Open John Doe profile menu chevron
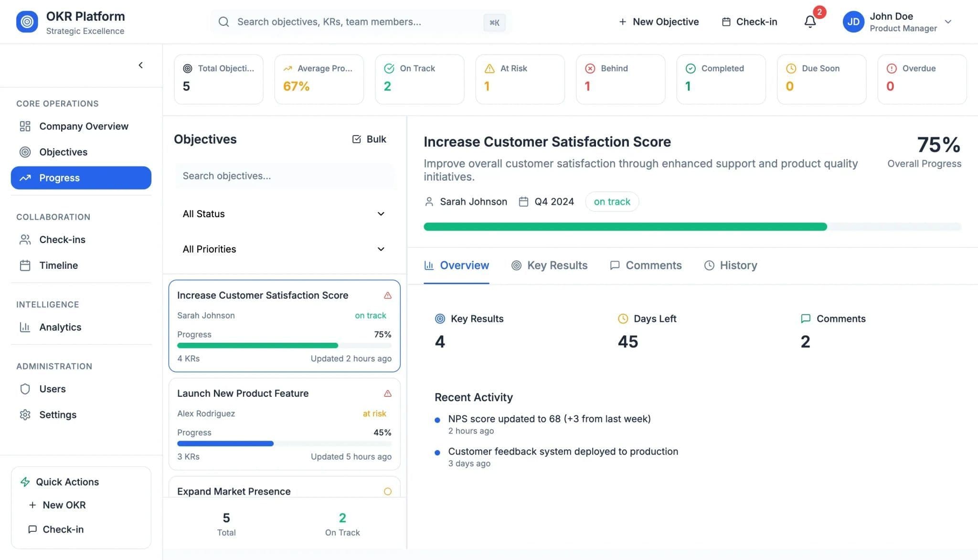Image resolution: width=978 pixels, height=560 pixels. 948,22
